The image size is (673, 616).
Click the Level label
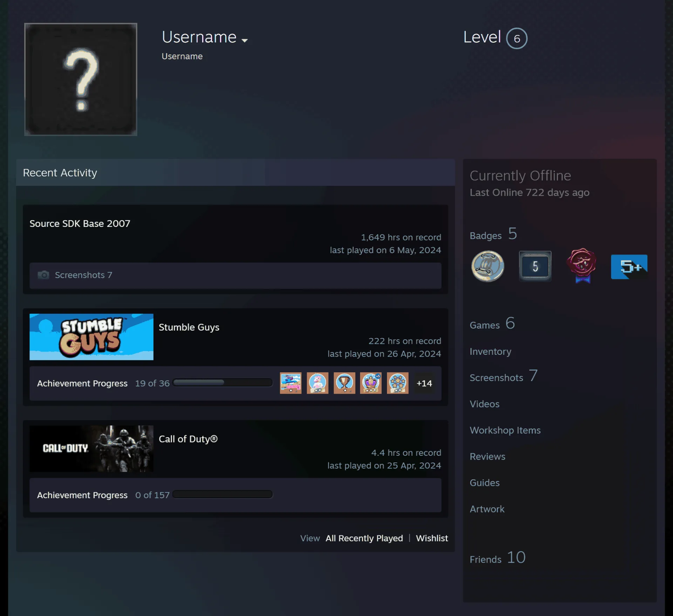(x=482, y=37)
